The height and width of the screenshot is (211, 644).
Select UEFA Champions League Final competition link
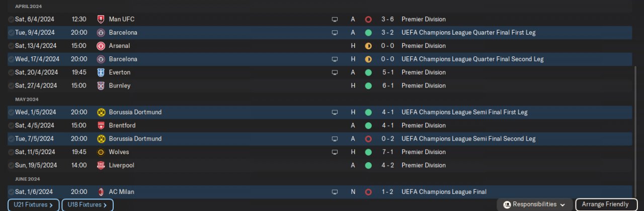pyautogui.click(x=444, y=192)
